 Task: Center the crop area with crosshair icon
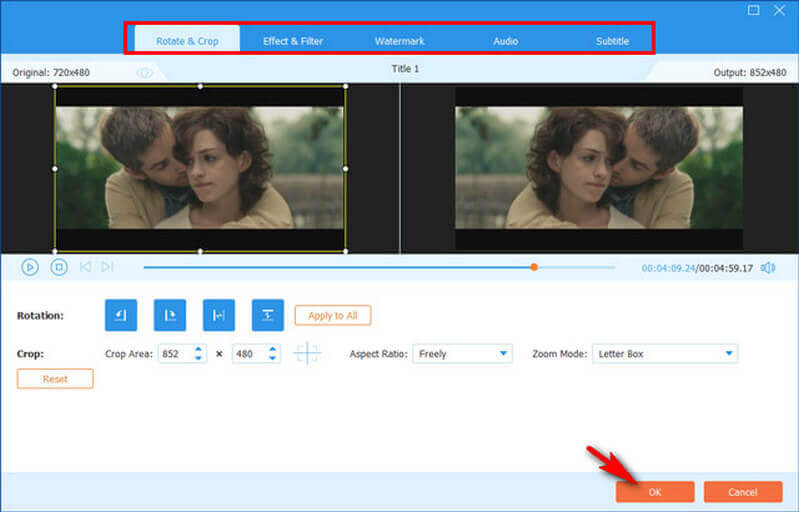coord(307,354)
